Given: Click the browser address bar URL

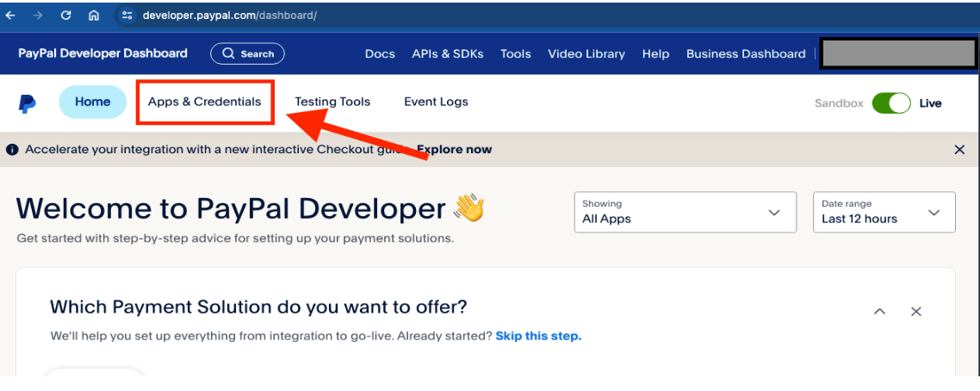Looking at the screenshot, I should coord(229,16).
